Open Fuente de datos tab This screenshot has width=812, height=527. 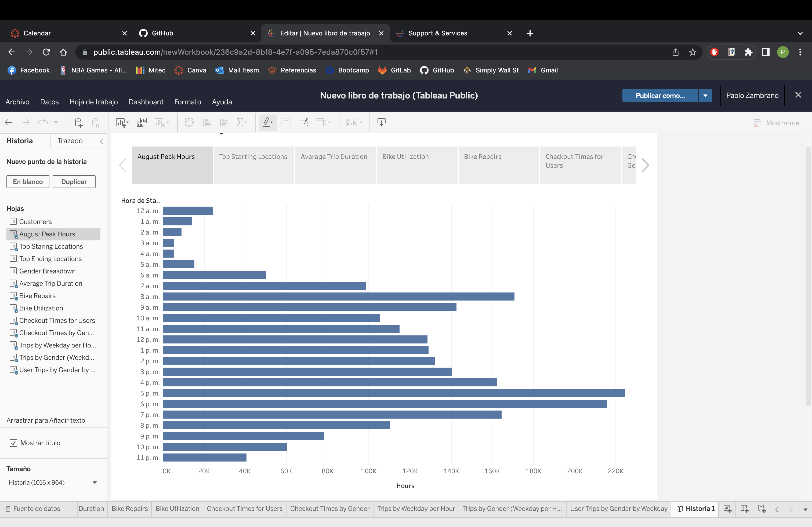click(x=34, y=508)
